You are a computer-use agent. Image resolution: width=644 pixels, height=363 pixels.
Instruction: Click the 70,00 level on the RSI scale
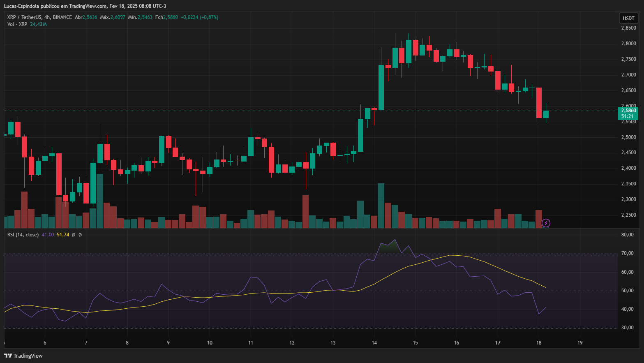coord(627,253)
